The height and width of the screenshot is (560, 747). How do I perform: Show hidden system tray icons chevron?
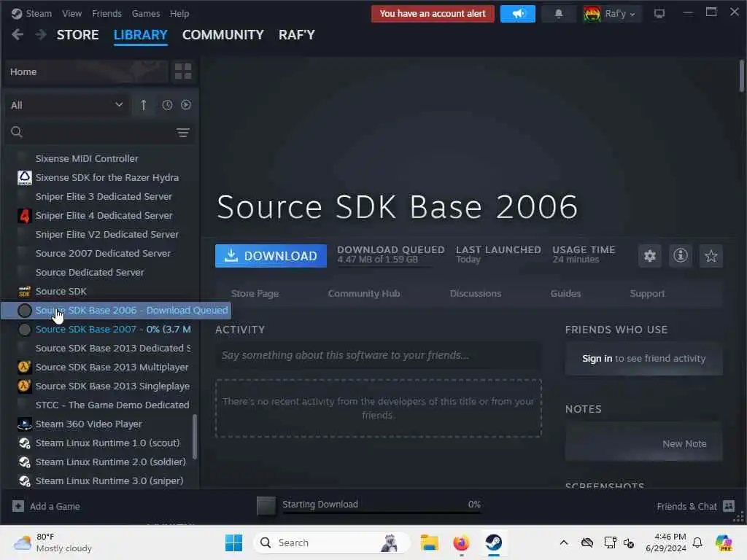pyautogui.click(x=564, y=542)
